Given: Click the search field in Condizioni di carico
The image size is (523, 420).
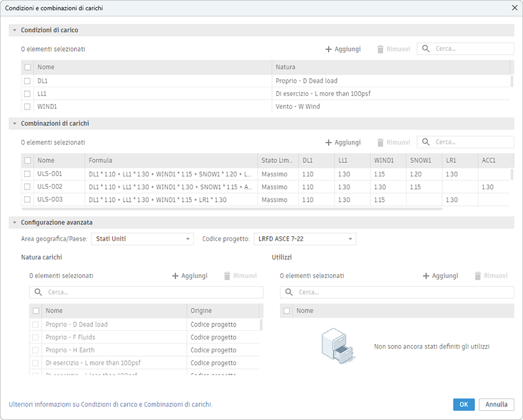Looking at the screenshot, I should (472, 49).
